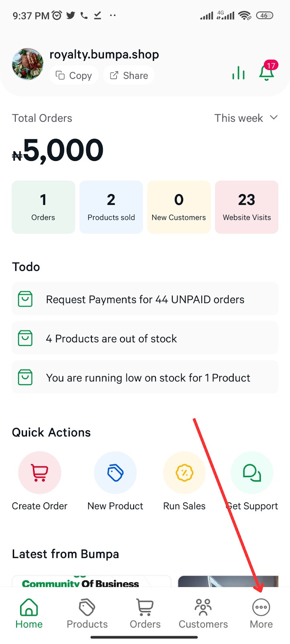Share the store link

pyautogui.click(x=129, y=76)
